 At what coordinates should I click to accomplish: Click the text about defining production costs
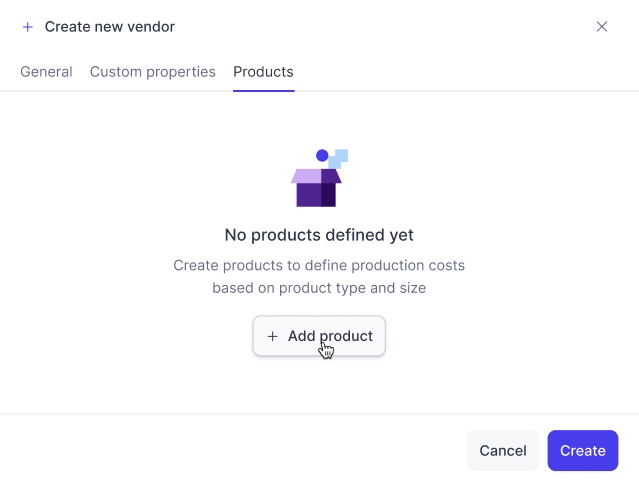click(319, 265)
